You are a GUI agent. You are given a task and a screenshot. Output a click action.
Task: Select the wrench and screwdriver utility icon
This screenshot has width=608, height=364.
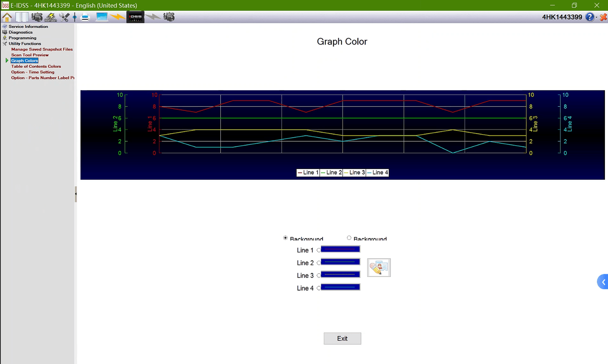point(64,17)
